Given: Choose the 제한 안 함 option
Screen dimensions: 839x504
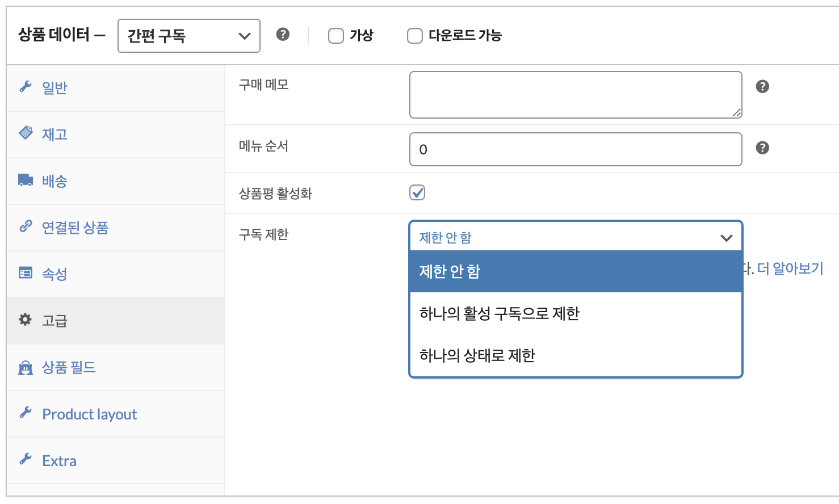Looking at the screenshot, I should (576, 271).
